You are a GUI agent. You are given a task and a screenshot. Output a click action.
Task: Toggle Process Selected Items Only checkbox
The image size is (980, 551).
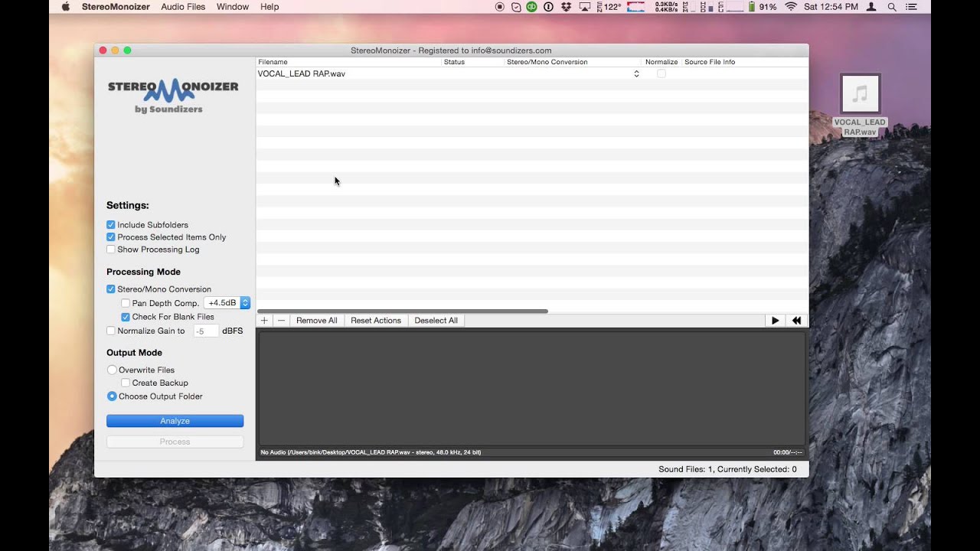(111, 237)
